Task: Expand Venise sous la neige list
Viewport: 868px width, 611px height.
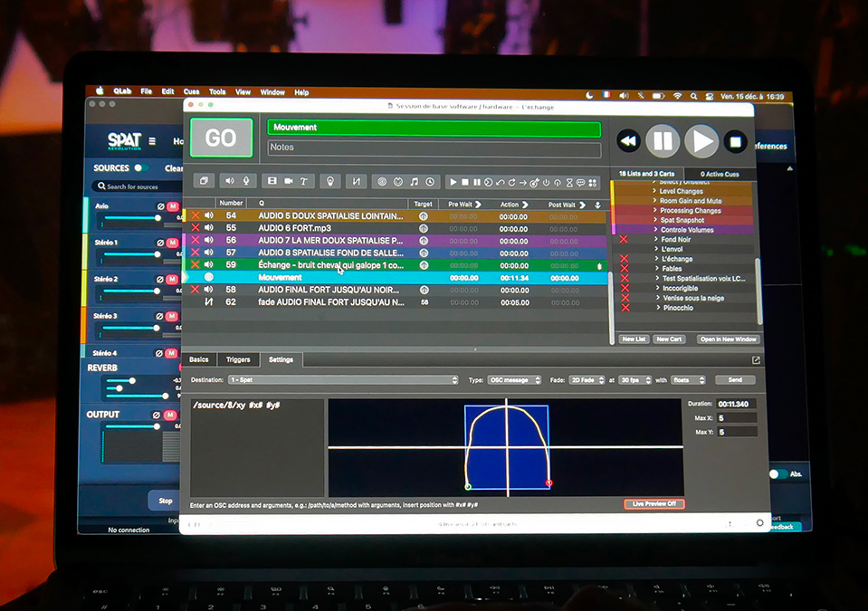Action: (x=658, y=298)
